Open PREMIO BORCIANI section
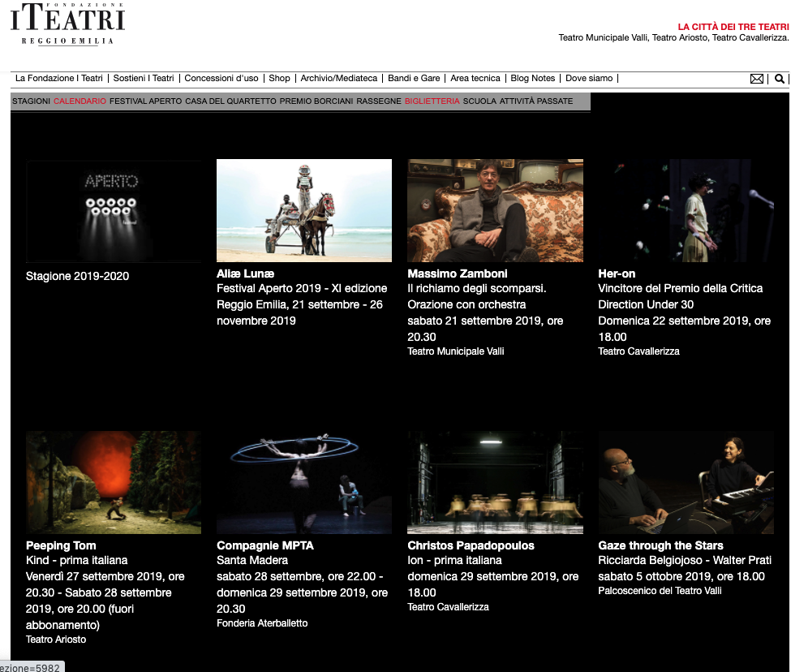 [316, 101]
